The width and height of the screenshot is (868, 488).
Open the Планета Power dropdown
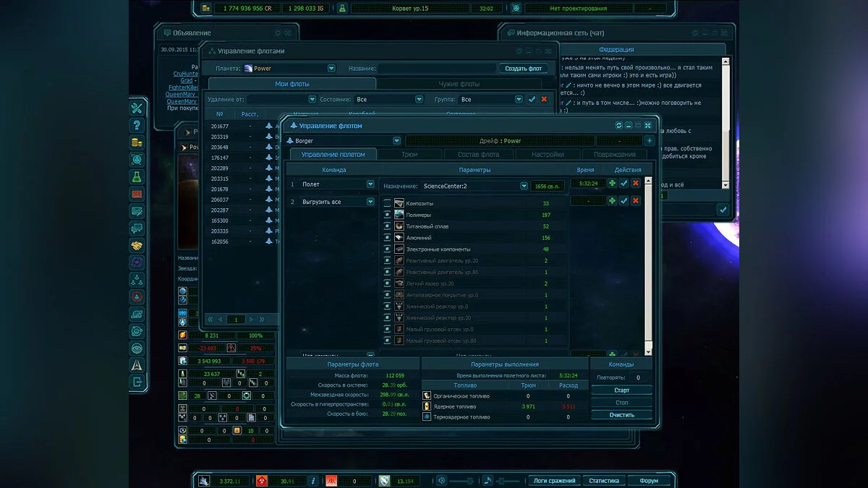coord(331,68)
